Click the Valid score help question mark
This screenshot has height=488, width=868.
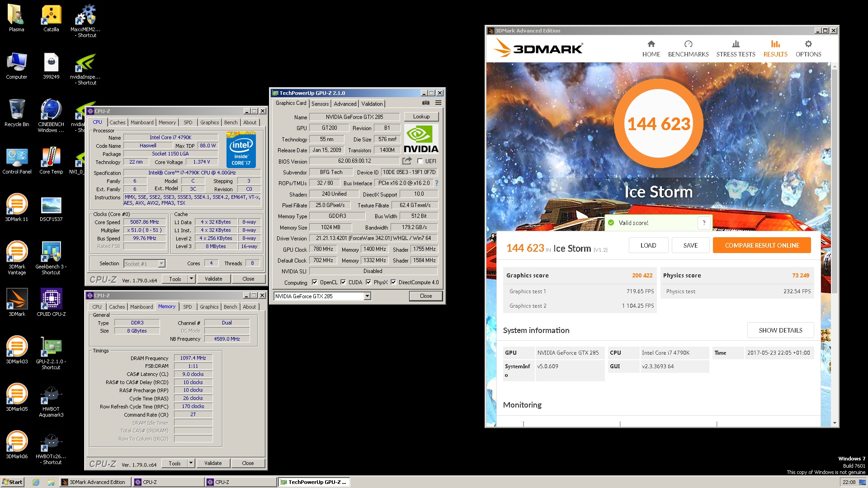(x=703, y=223)
